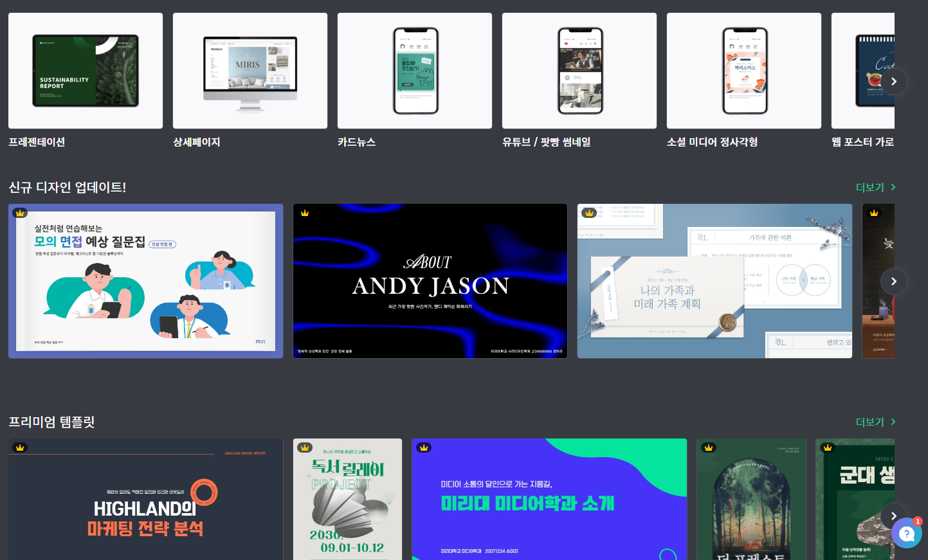This screenshot has height=560, width=928.
Task: Click the 카드뉴스 label
Action: [x=357, y=141]
